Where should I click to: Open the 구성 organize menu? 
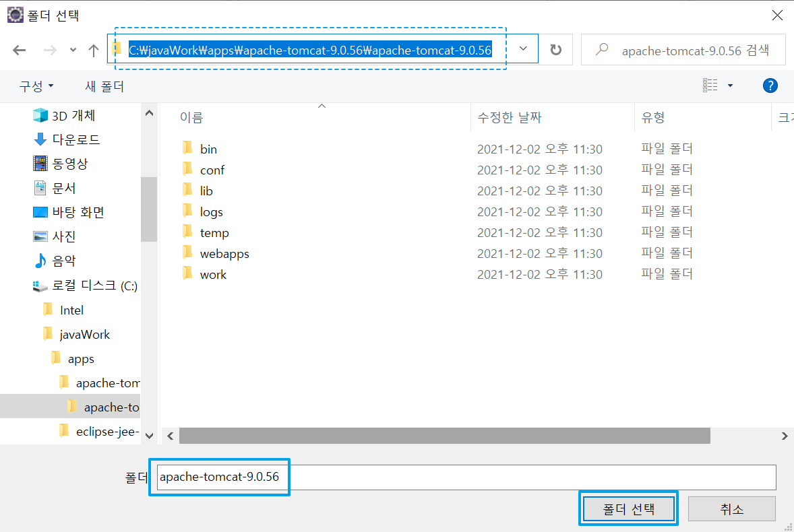point(36,86)
